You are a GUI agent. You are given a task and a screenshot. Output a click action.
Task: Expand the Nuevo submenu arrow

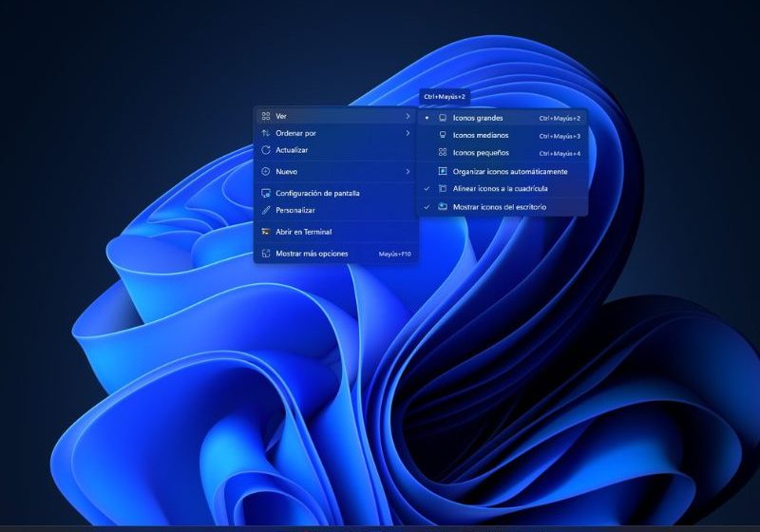point(408,172)
